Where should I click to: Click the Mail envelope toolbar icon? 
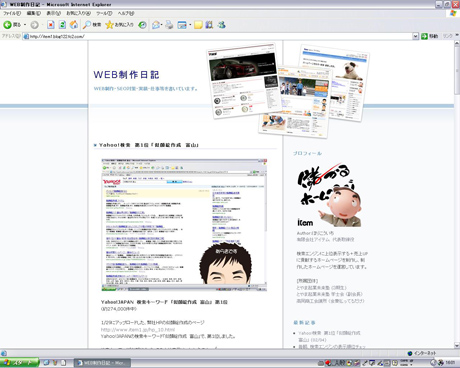156,25
